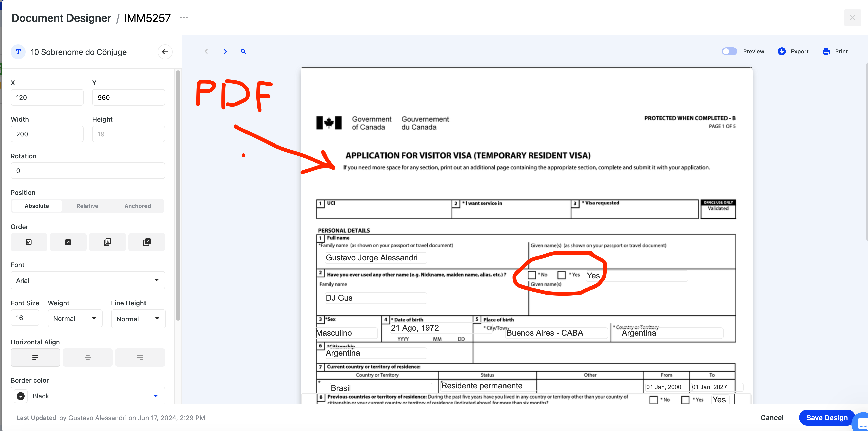The width and height of the screenshot is (868, 431).
Task: Switch position to Anchored tab
Action: (x=137, y=206)
